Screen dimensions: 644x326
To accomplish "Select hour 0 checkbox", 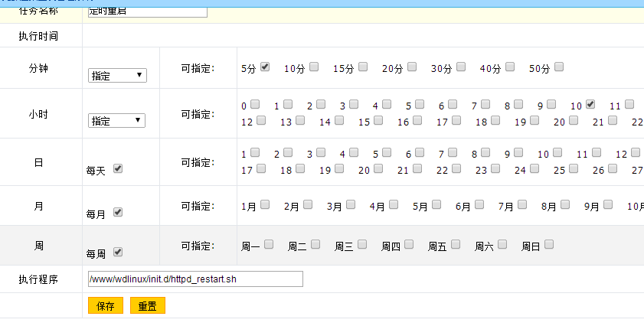I will [x=255, y=104].
